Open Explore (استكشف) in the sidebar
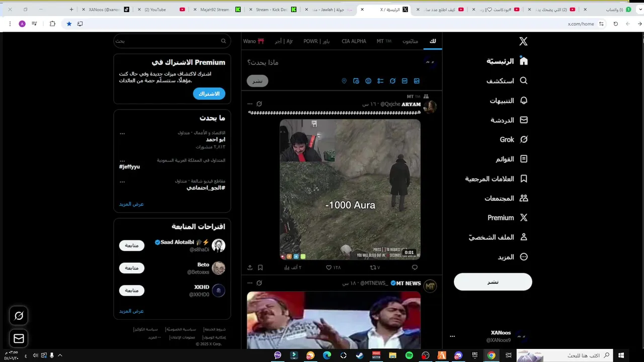644x362 pixels. pyautogui.click(x=507, y=81)
